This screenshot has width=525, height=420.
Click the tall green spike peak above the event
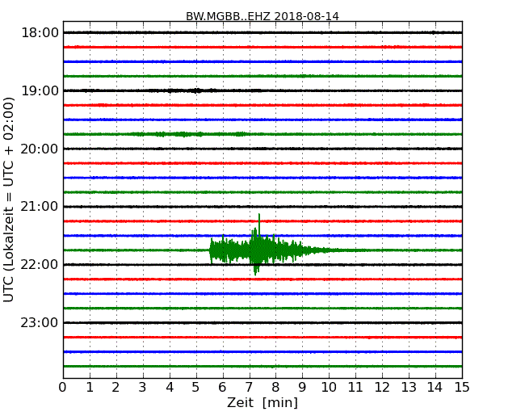[259, 221]
